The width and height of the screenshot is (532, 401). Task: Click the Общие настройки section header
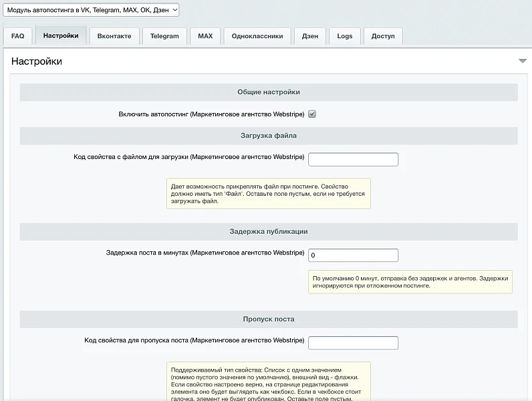(x=269, y=92)
